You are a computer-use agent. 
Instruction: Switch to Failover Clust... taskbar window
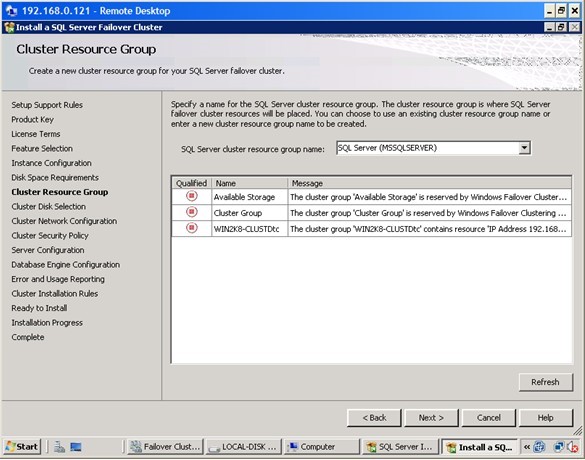point(165,447)
